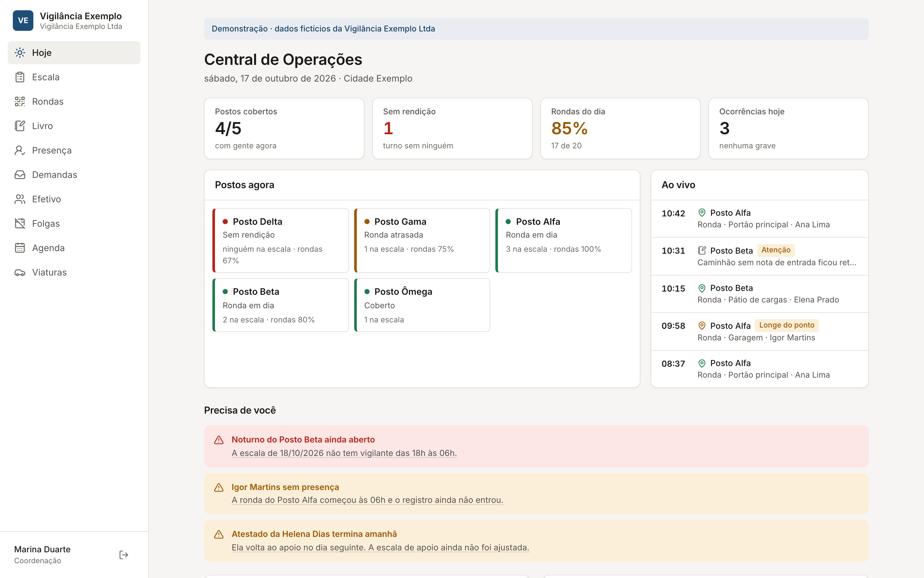Click the calendar icon beside Agenda
This screenshot has height=578, width=924.
[20, 248]
